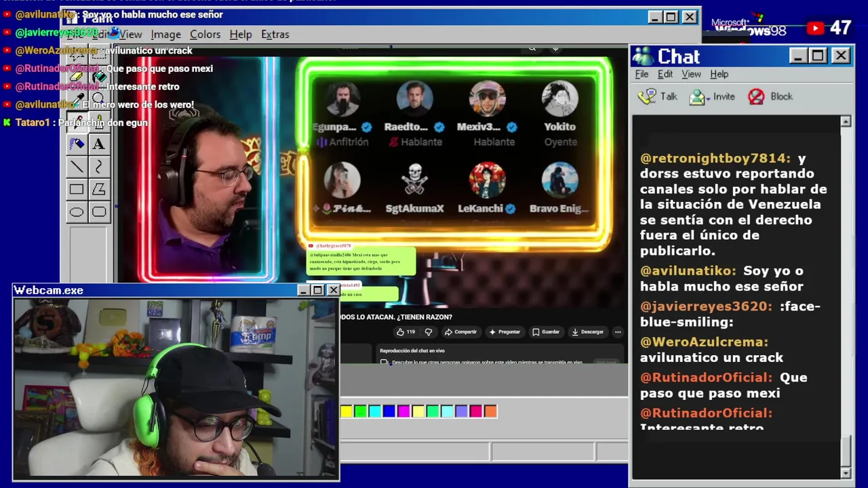Pick the magenta color swatch
This screenshot has width=868, height=488.
(x=403, y=411)
